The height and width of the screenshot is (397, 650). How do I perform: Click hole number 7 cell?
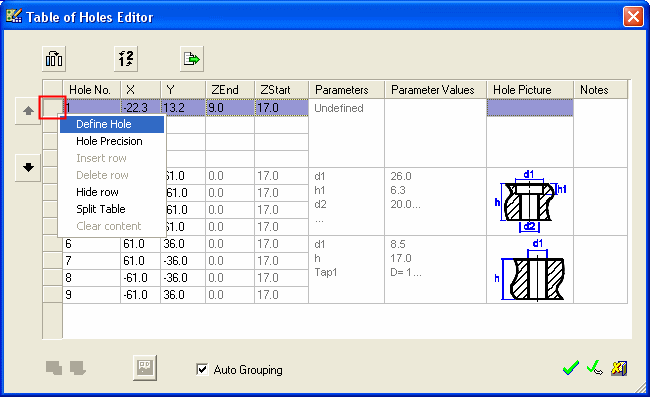click(92, 261)
